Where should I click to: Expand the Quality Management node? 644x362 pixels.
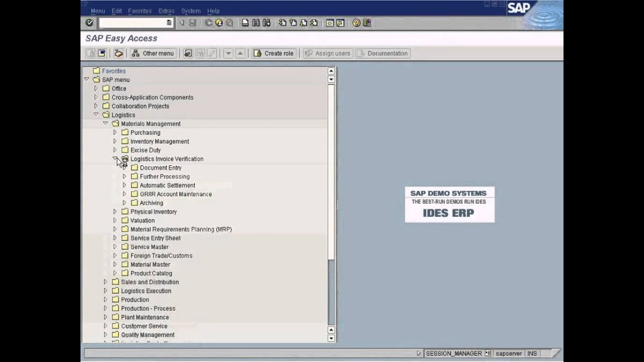point(105,335)
